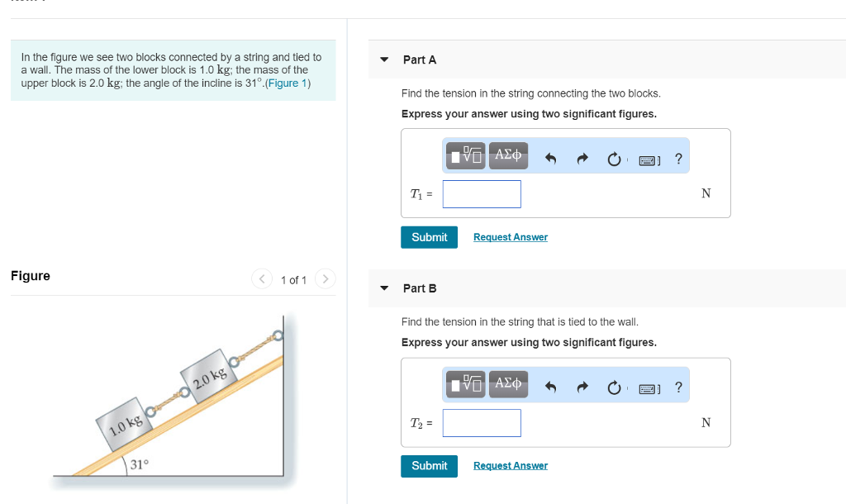This screenshot has width=846, height=504.
Task: Click the next figure navigation arrow
Action: click(x=325, y=279)
